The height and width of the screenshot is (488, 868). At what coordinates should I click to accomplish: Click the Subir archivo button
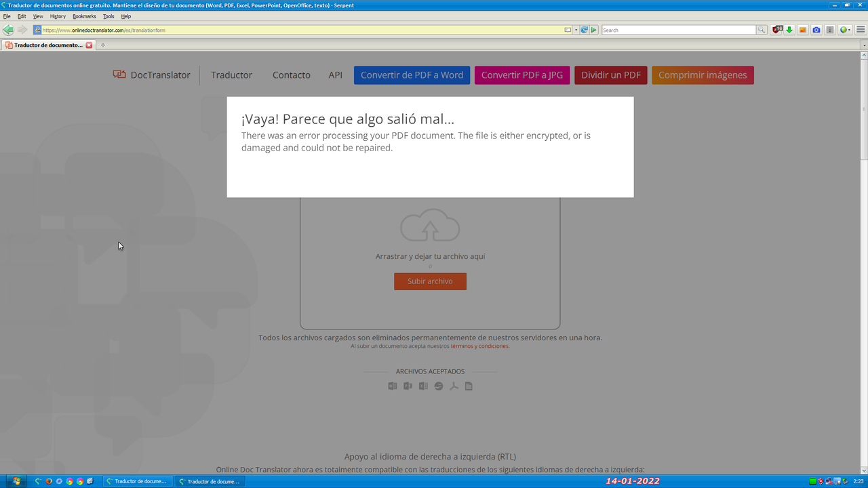click(x=430, y=281)
